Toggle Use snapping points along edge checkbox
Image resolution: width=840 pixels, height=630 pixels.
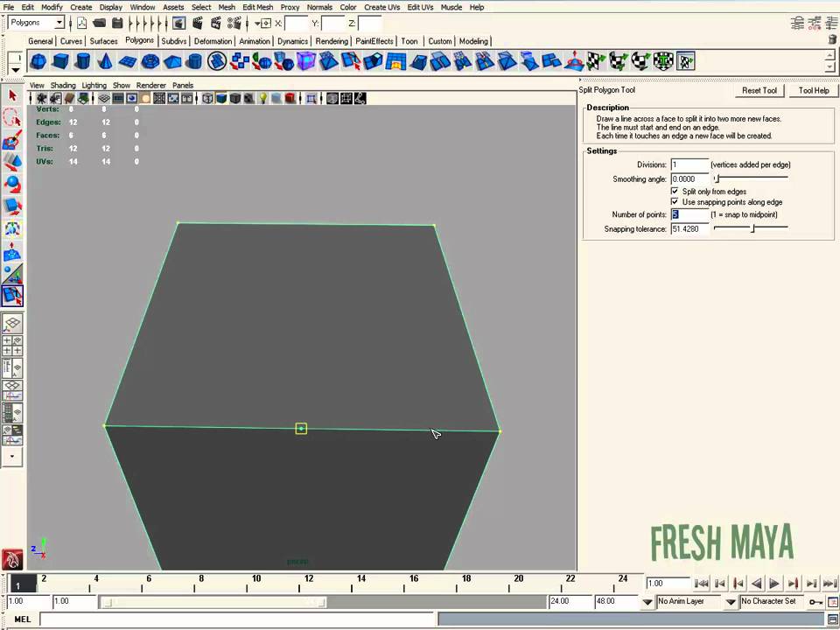tap(675, 202)
